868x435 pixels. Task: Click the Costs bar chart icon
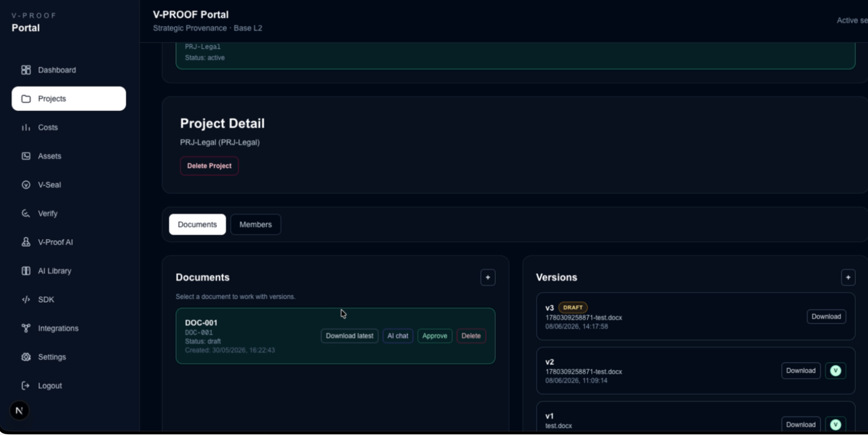26,127
